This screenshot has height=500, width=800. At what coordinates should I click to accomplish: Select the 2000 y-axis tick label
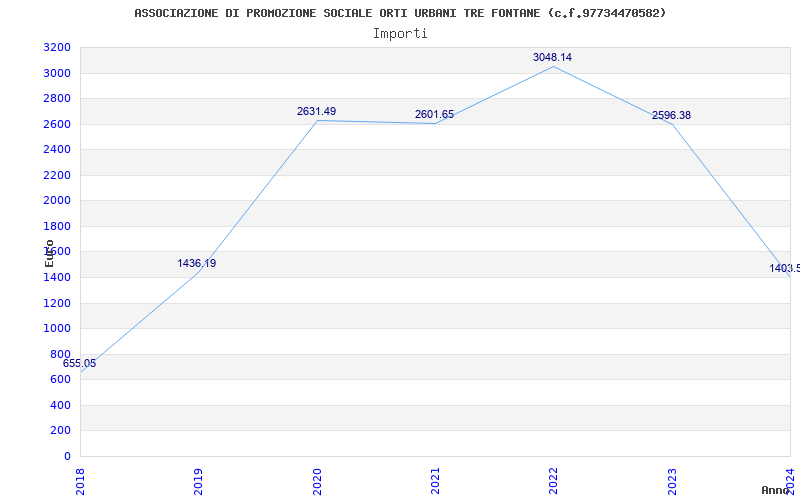[x=57, y=201]
